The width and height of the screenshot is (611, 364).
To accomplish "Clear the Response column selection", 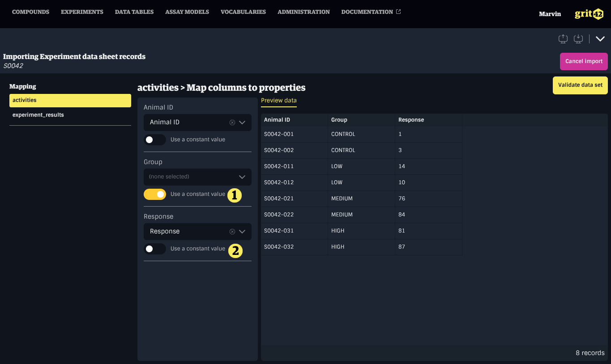I will (x=232, y=231).
